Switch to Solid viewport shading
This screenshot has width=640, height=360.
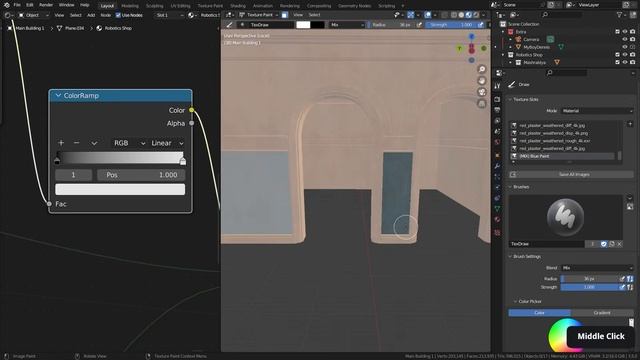[461, 15]
